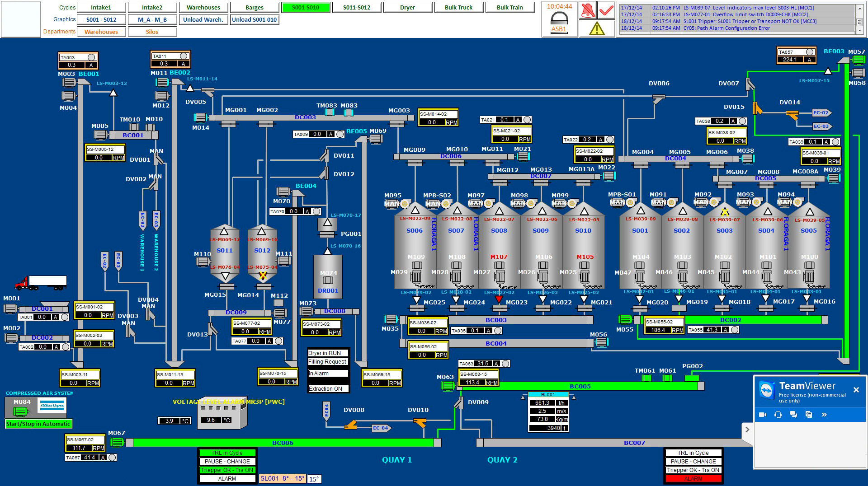Select silo S003
The image size is (868, 486).
tap(725, 246)
